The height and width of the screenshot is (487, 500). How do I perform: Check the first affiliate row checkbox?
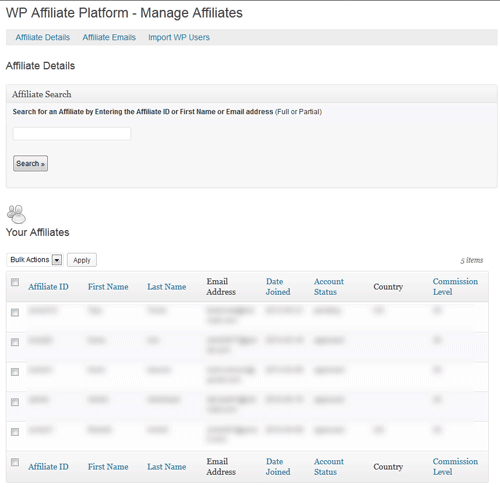[15, 312]
